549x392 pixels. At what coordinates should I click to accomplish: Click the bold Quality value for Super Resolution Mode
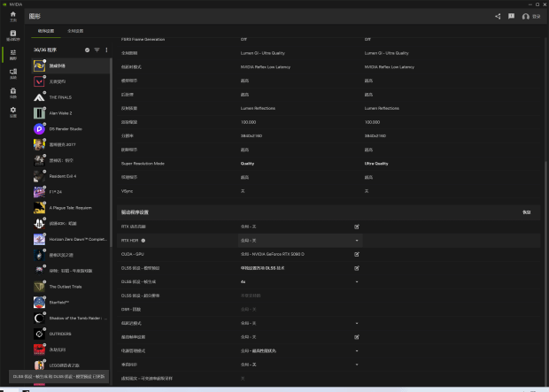coord(247,164)
